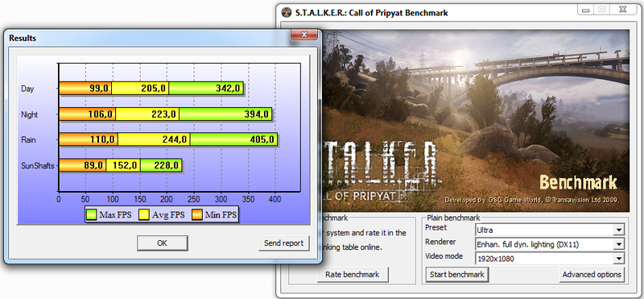This screenshot has width=644, height=299.
Task: Click the Night average FPS yellow bar
Action: pyautogui.click(x=147, y=114)
